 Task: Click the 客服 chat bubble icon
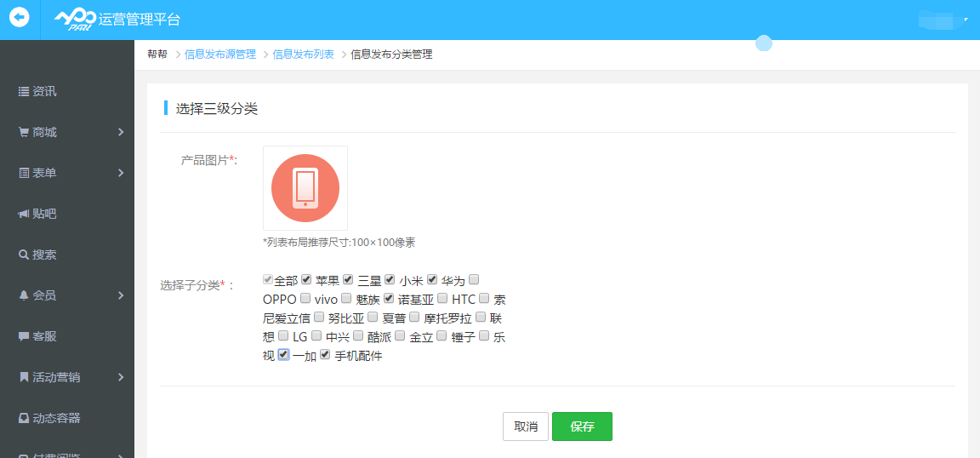click(24, 336)
